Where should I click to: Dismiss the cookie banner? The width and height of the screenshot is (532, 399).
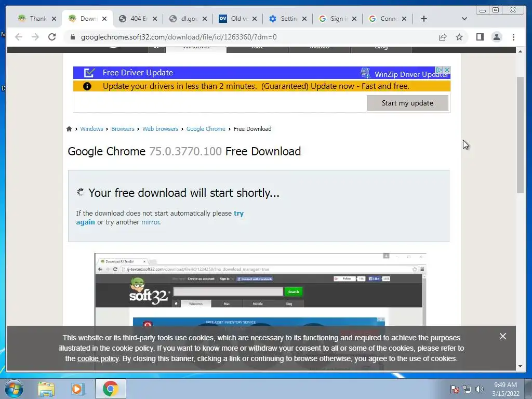click(x=503, y=336)
